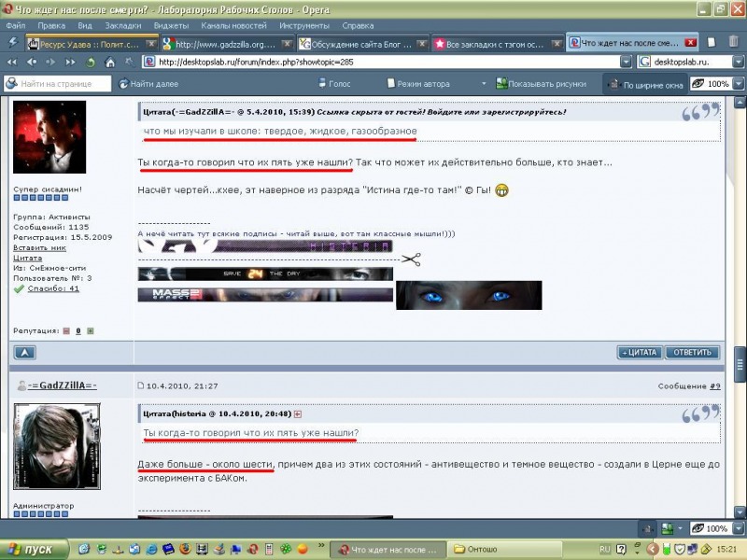This screenshot has height=560, width=747.
Task: Click the negative reputation red square
Action: point(66,330)
